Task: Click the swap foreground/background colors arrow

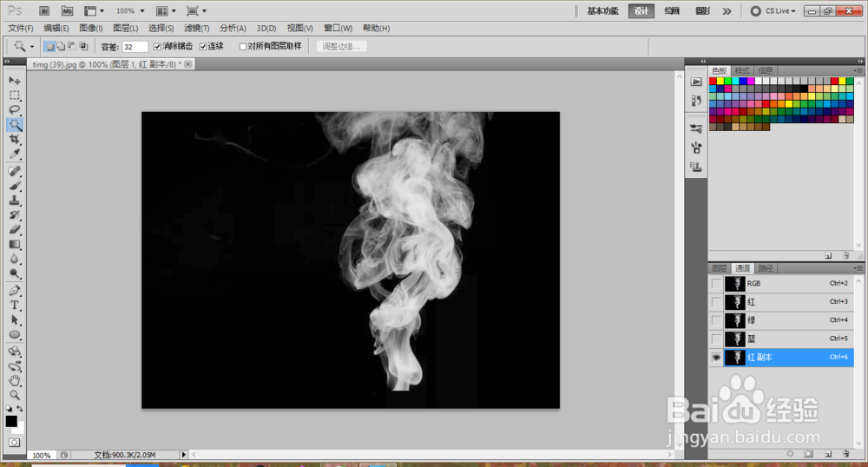Action: [20, 408]
